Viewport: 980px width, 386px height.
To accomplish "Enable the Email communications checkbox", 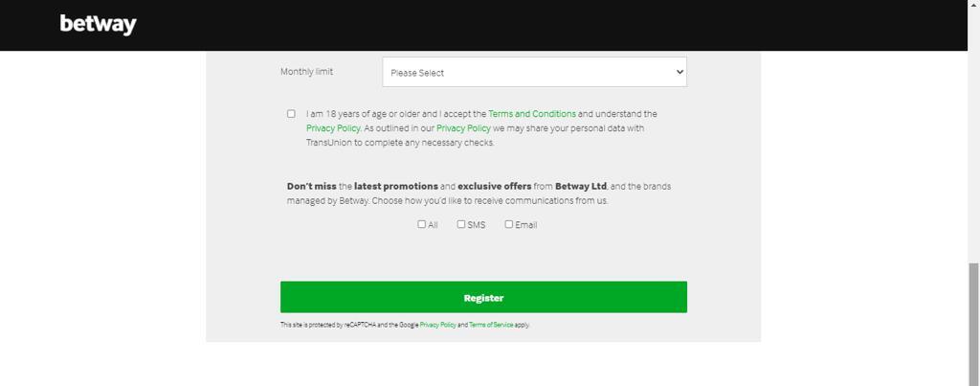I will coord(509,224).
